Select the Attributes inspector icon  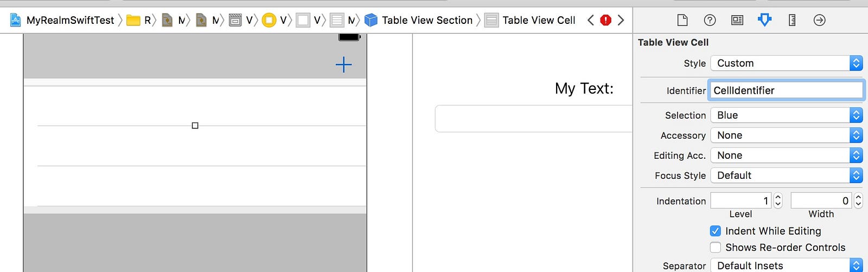pyautogui.click(x=764, y=20)
